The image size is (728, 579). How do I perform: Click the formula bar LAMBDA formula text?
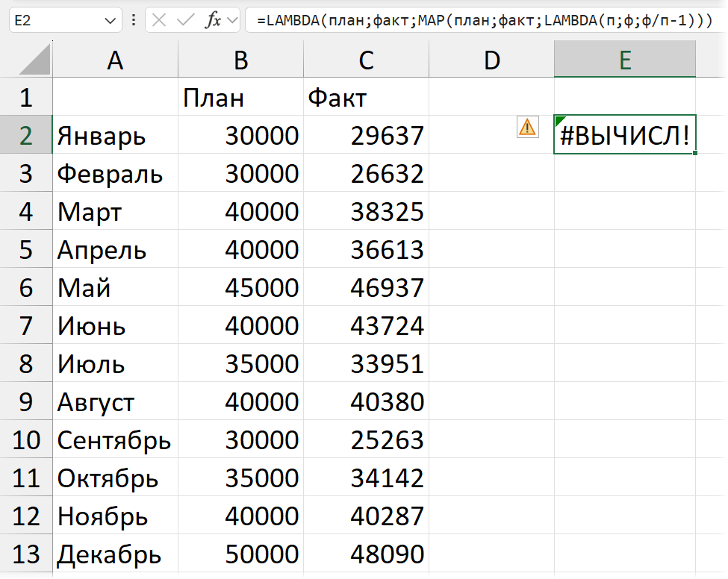pyautogui.click(x=485, y=20)
